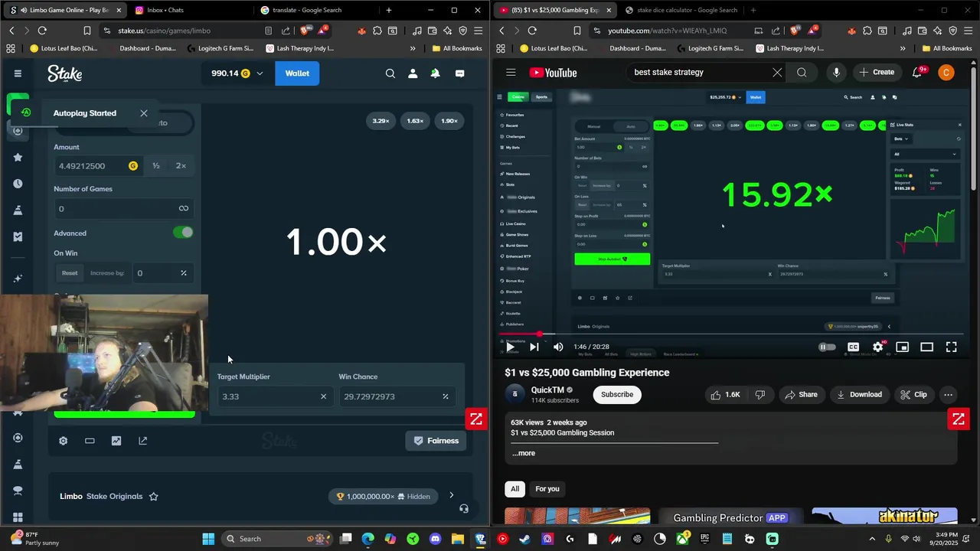This screenshot has height=551, width=980.
Task: Start YouTube voice search microphone
Action: (x=836, y=73)
